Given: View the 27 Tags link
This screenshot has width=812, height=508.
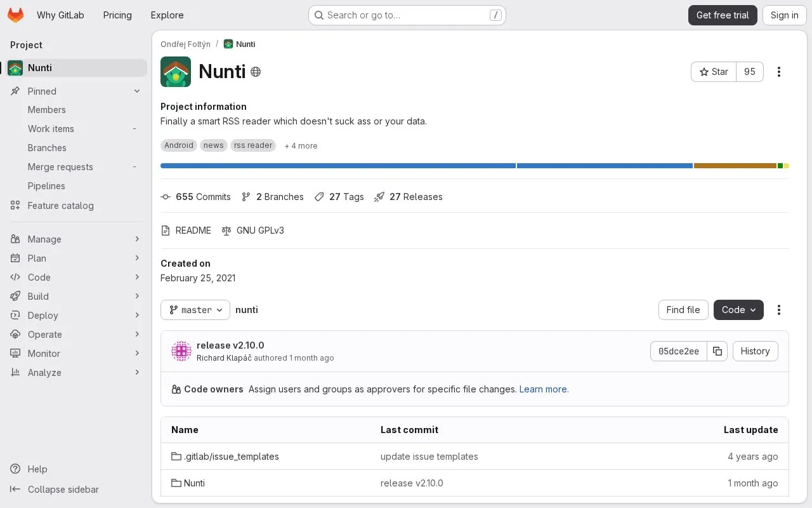Looking at the screenshot, I should pyautogui.click(x=339, y=197).
